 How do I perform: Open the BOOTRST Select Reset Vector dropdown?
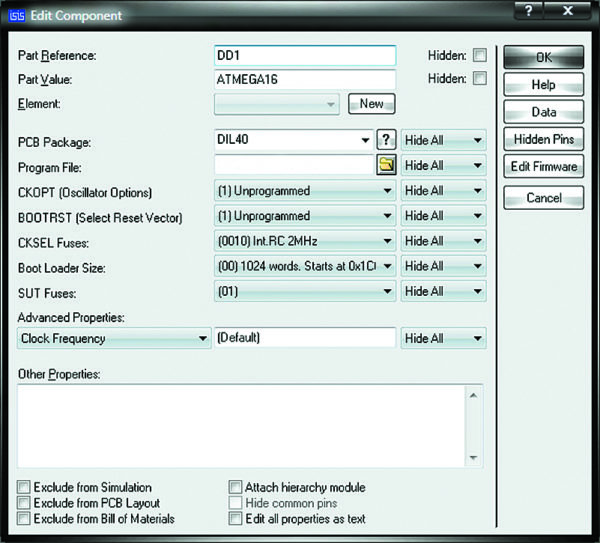(305, 216)
